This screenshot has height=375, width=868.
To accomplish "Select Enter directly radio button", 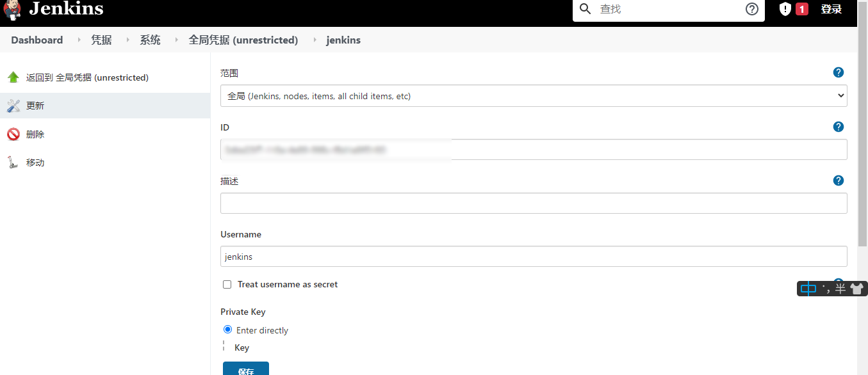I will coord(227,330).
